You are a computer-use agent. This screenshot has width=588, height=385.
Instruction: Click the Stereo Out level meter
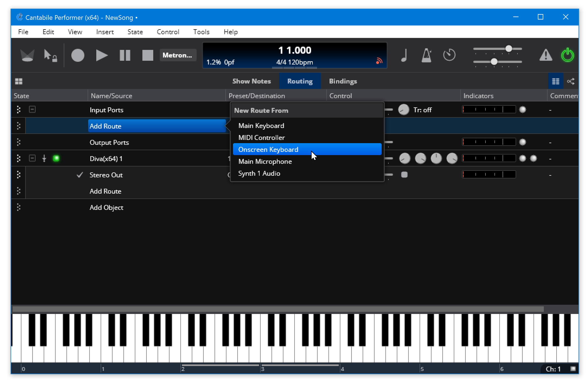tap(489, 174)
